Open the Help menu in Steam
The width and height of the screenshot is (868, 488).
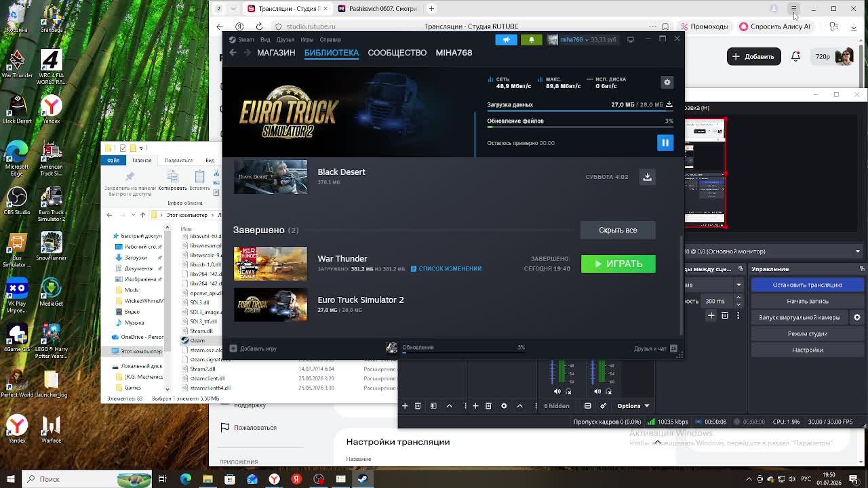330,39
